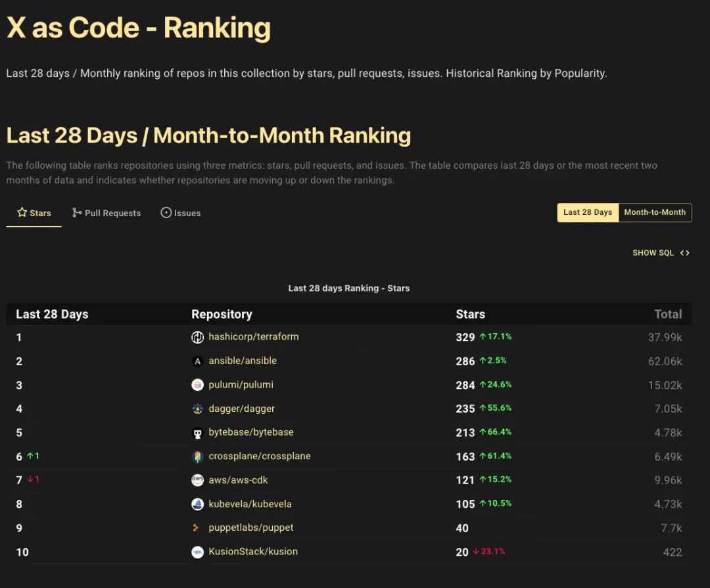Switch to the Issues tab
The width and height of the screenshot is (710, 588).
coord(181,213)
